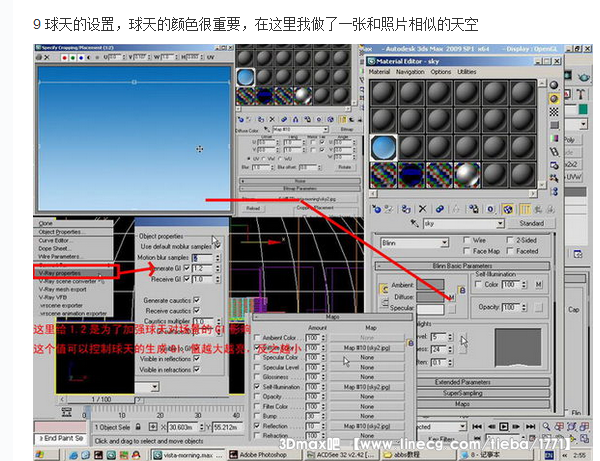Open Options menu in Material Editor
The height and width of the screenshot is (461, 600).
click(441, 72)
